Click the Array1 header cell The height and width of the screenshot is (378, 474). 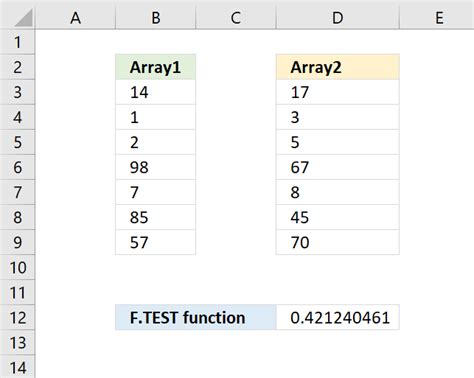pos(156,67)
